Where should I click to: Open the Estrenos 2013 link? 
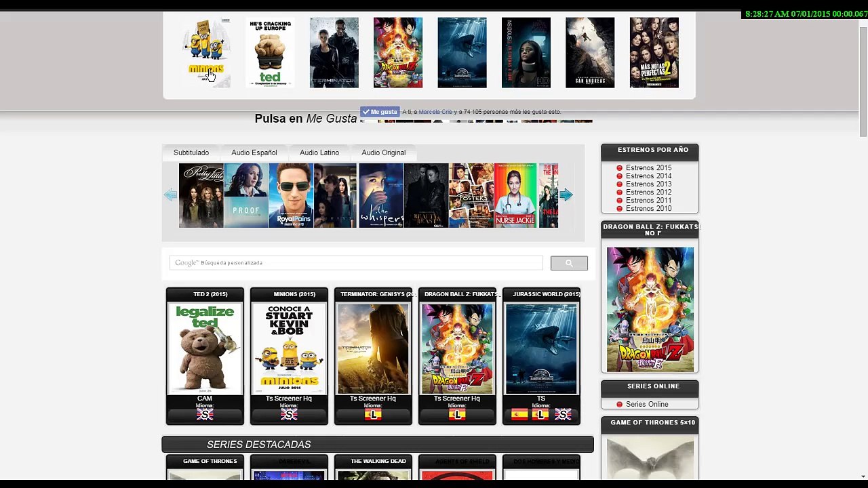coord(648,184)
